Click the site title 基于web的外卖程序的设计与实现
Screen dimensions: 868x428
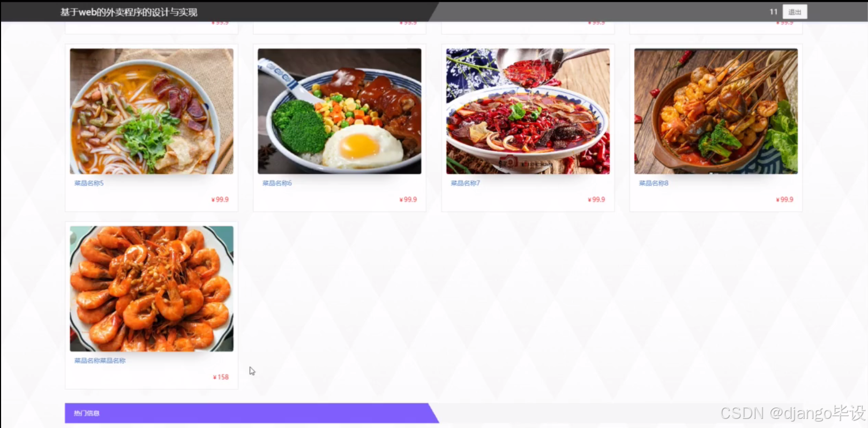tap(129, 12)
